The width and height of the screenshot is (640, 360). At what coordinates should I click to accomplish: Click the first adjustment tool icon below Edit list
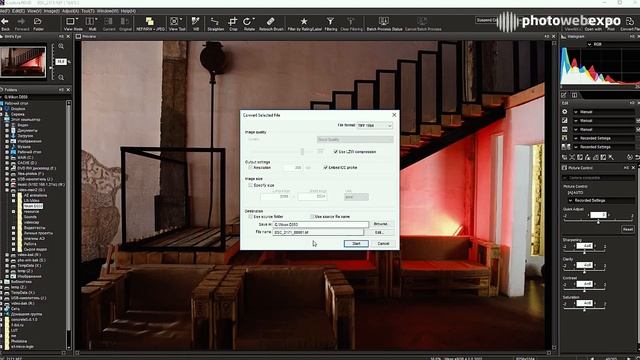[565, 157]
